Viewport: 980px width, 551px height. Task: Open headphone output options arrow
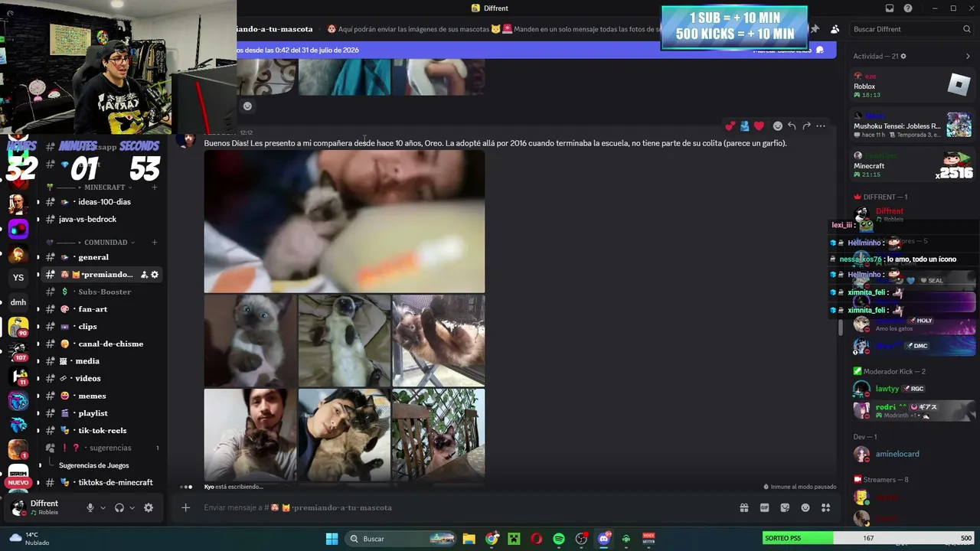pos(132,507)
